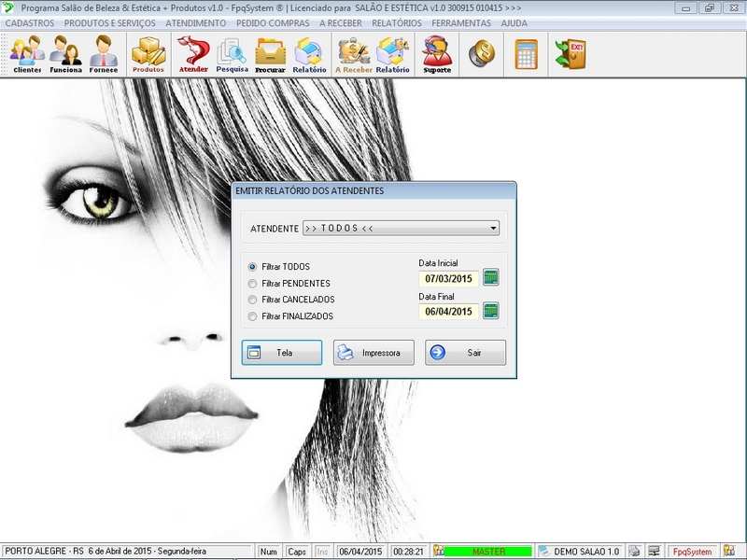This screenshot has width=747, height=560.
Task: Open calendar picker for Data Final
Action: click(491, 311)
